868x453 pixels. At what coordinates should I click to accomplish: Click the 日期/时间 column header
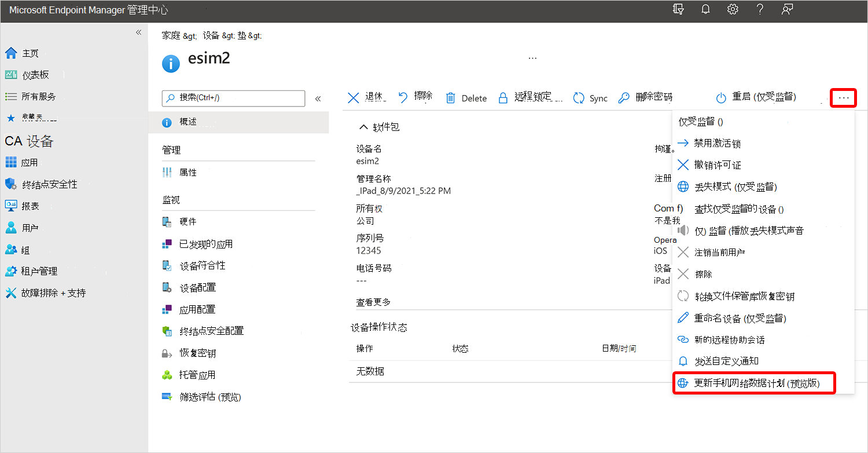619,349
